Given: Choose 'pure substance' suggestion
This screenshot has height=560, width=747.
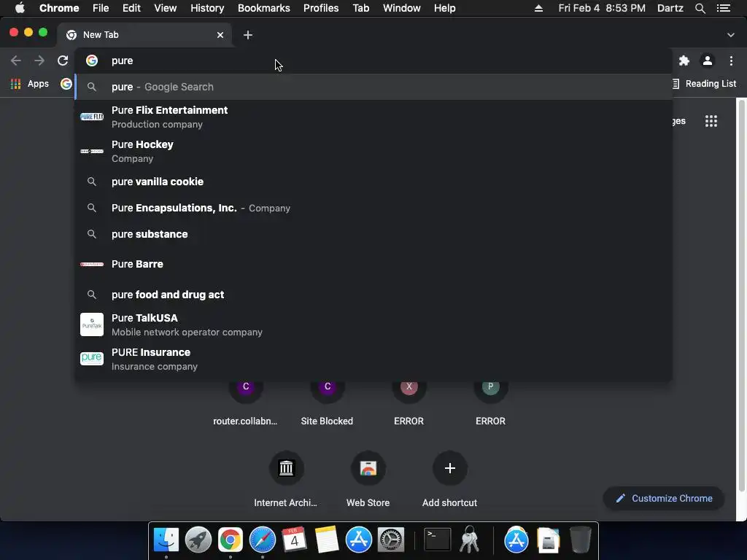Looking at the screenshot, I should (373, 234).
